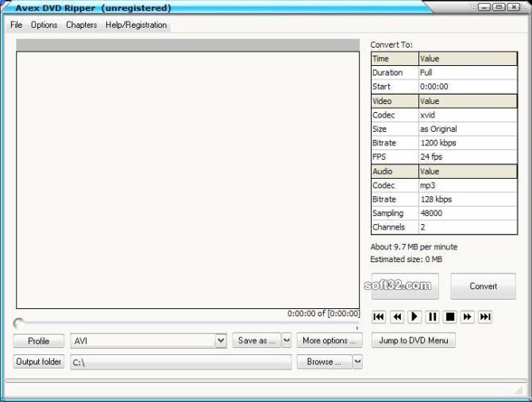Image resolution: width=532 pixels, height=402 pixels.
Task: Click the playback seek slider handle
Action: (19, 323)
